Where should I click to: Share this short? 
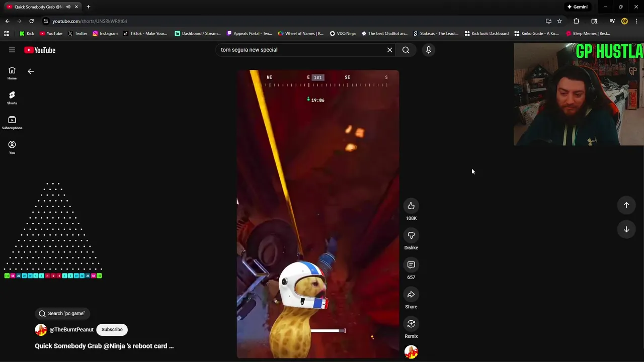click(x=411, y=295)
